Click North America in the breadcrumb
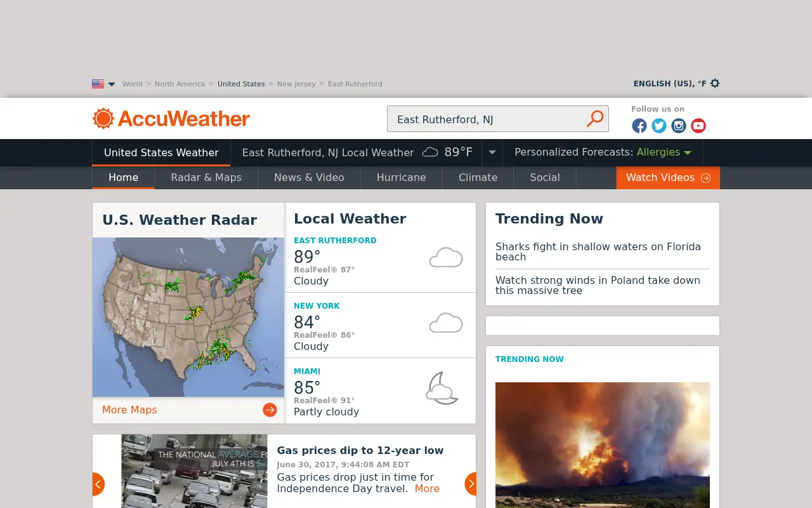 [180, 84]
